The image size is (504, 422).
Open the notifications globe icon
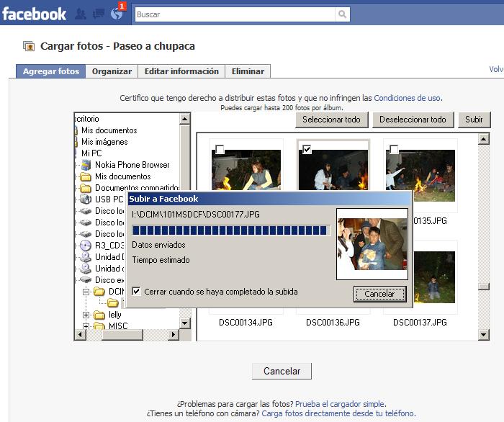(x=117, y=14)
